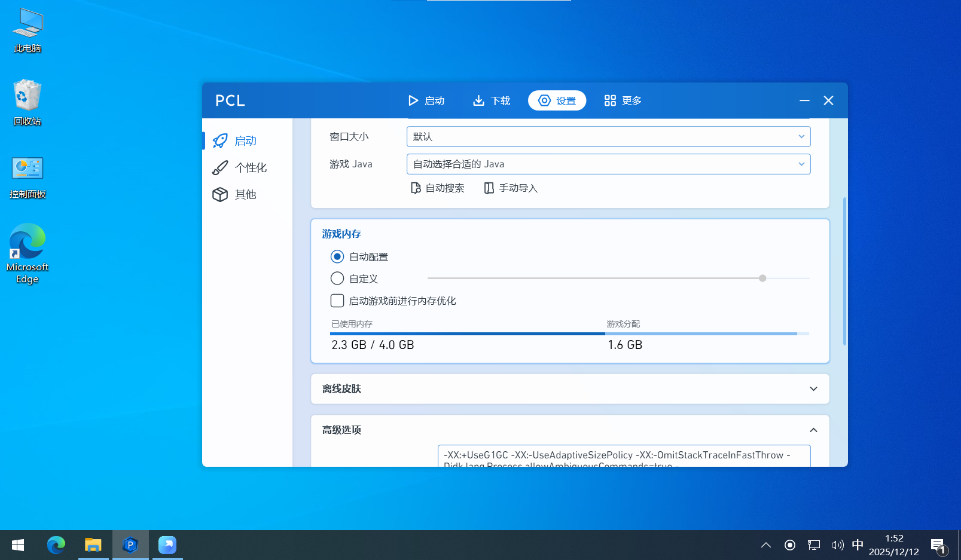The image size is (961, 560).
Task: Enable 启动游戏前进行内存优化 checkbox
Action: pos(337,301)
